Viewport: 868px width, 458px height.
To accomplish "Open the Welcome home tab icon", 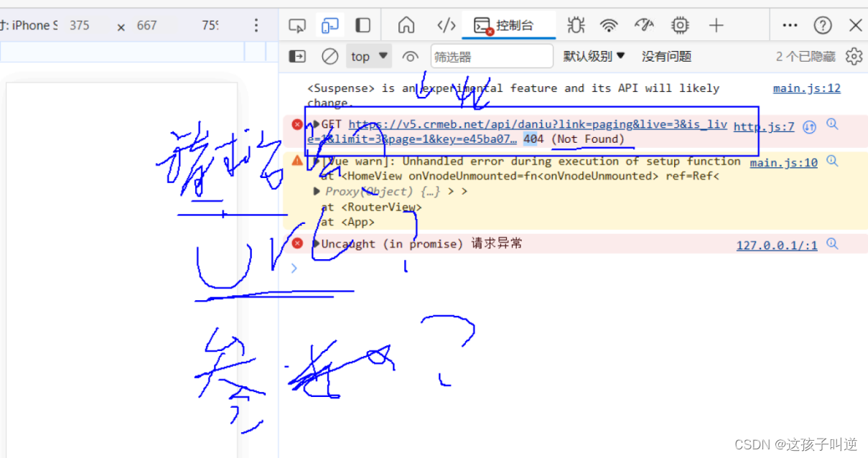I will point(406,26).
